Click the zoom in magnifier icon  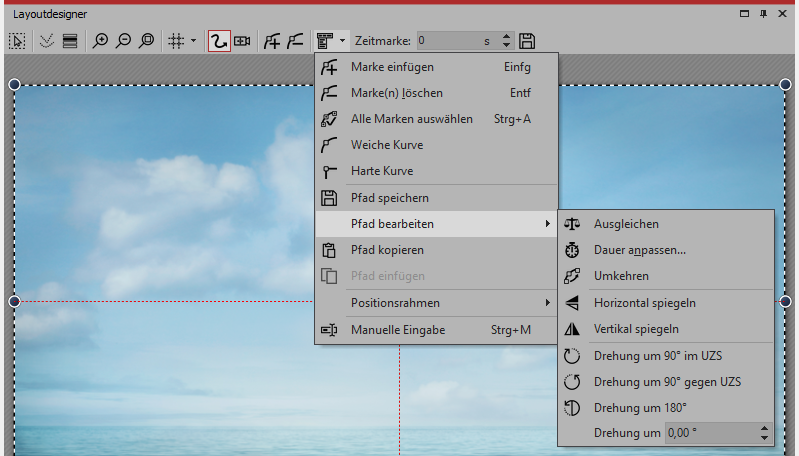click(100, 41)
